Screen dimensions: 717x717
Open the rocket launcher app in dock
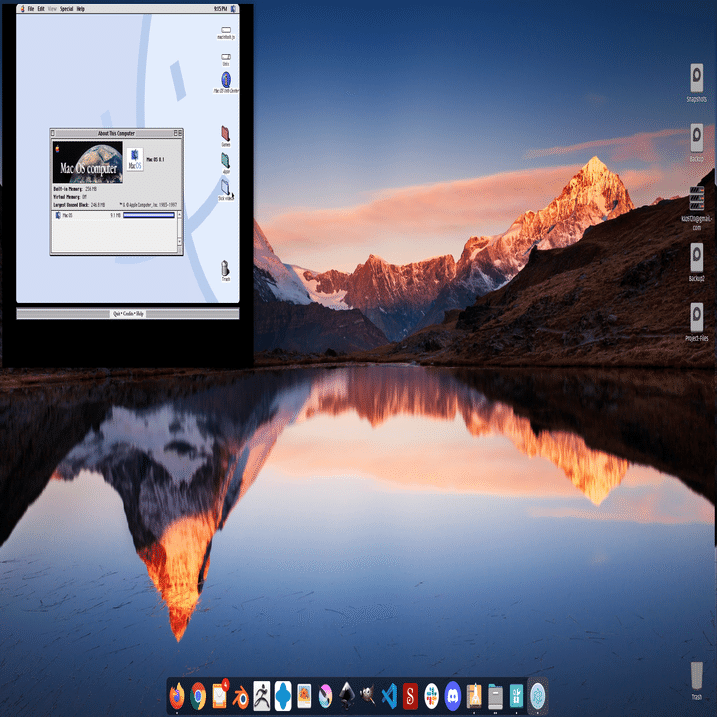tap(474, 696)
